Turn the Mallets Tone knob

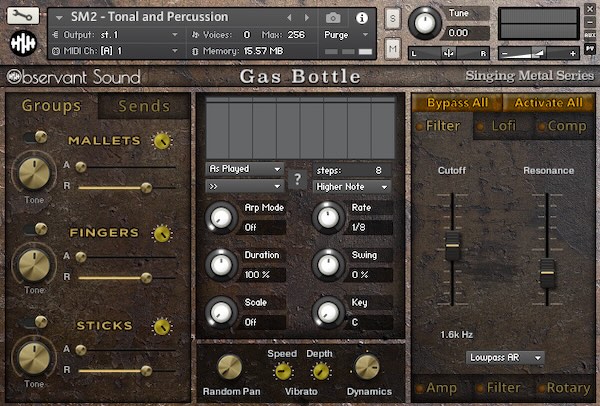[34, 173]
